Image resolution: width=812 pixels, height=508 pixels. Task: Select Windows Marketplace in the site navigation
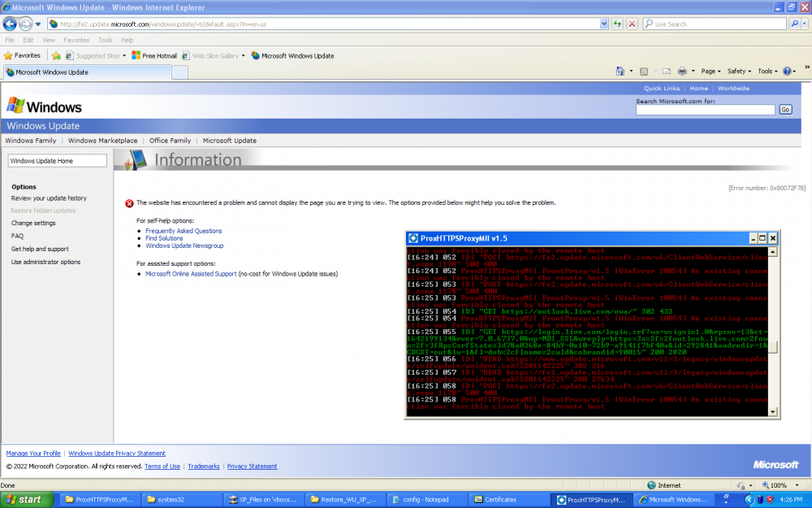pyautogui.click(x=101, y=140)
